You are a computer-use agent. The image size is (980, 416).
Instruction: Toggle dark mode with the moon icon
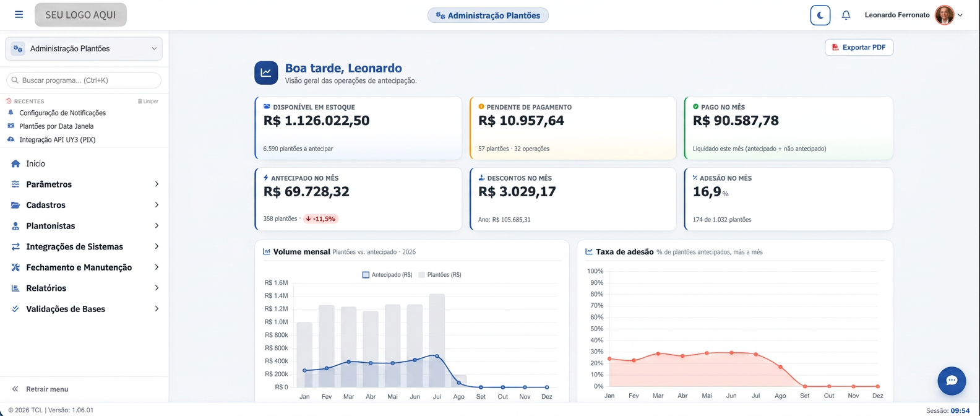click(820, 15)
